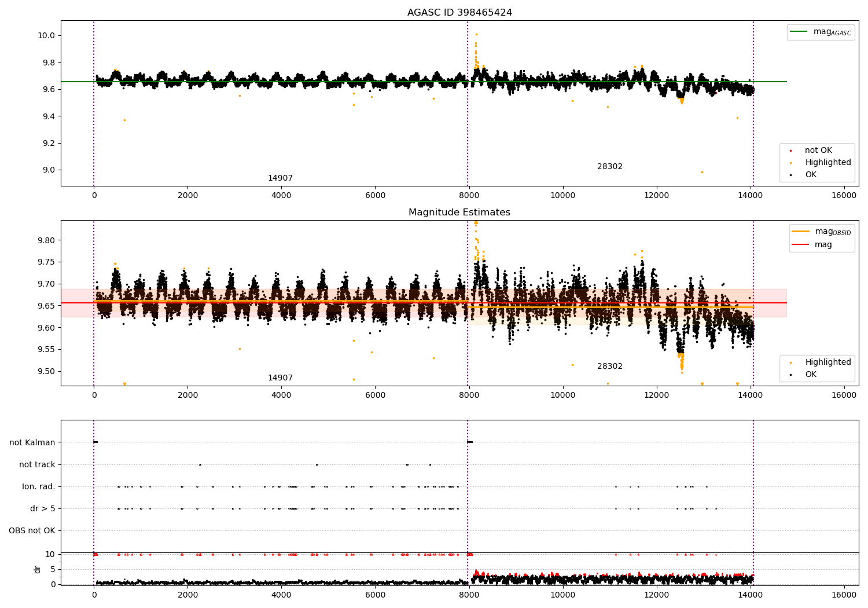868x608 pixels.
Task: Click the 'OBS not OK' y-axis label
Action: point(32,530)
